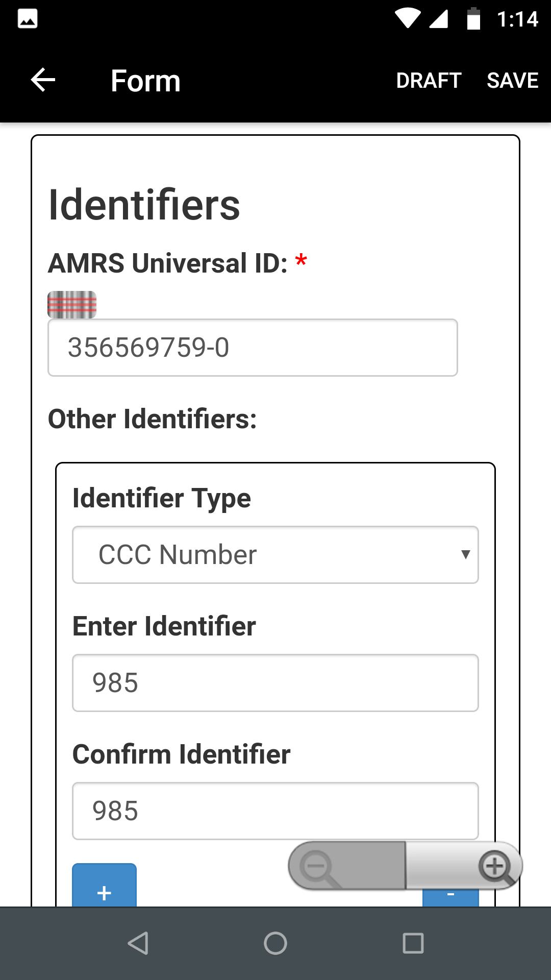The image size is (551, 980).
Task: Add another identifier with the plus button
Action: tap(104, 886)
